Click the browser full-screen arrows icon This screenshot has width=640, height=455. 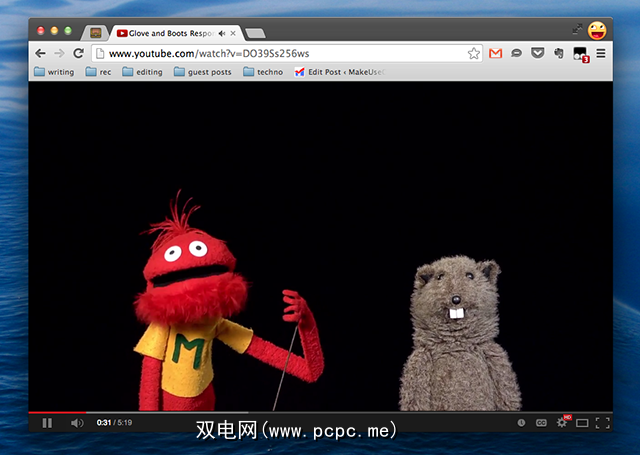pos(577,29)
